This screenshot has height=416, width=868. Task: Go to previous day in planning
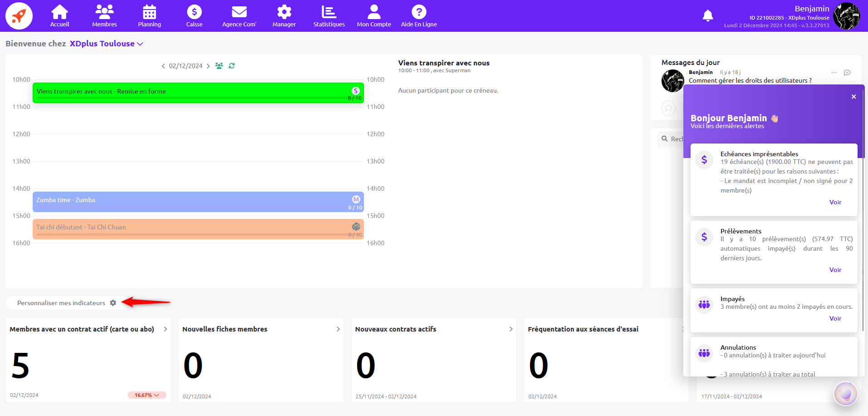[x=163, y=66]
